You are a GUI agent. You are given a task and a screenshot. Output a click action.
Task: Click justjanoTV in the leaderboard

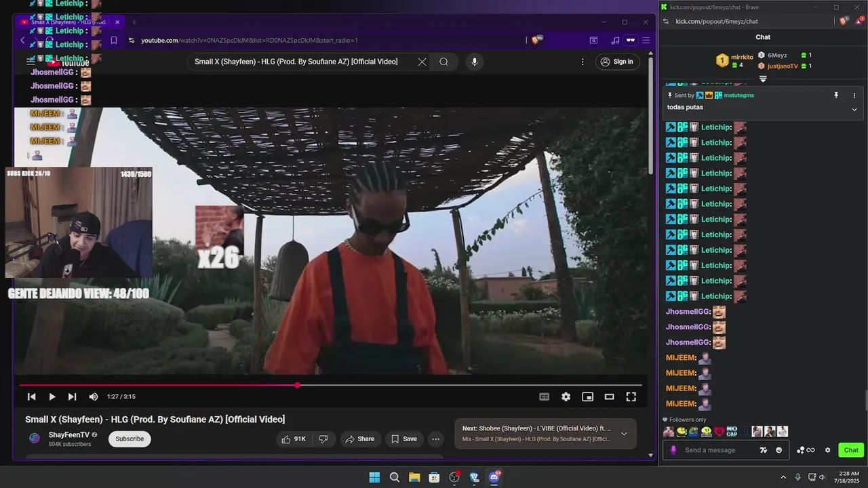pos(783,66)
